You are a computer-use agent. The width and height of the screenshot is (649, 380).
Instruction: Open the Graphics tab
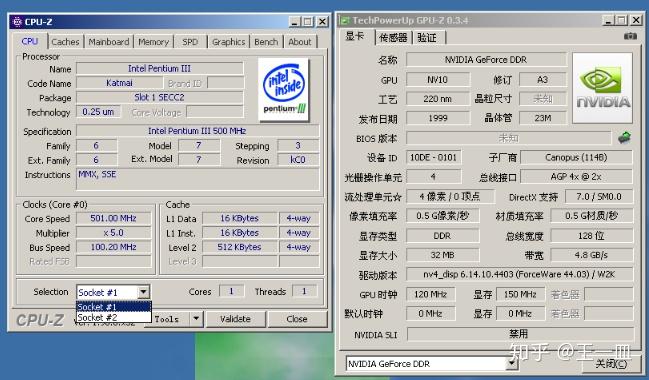228,42
